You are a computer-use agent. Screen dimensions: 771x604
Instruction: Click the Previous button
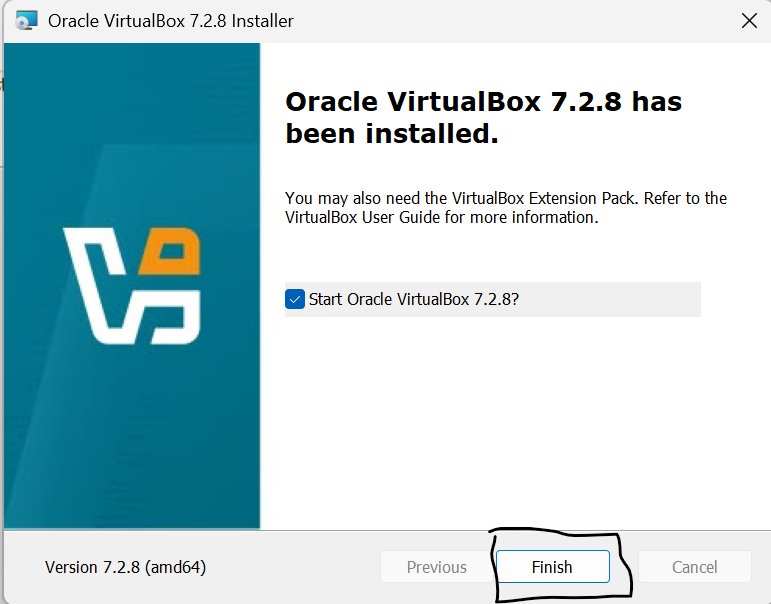click(x=437, y=567)
